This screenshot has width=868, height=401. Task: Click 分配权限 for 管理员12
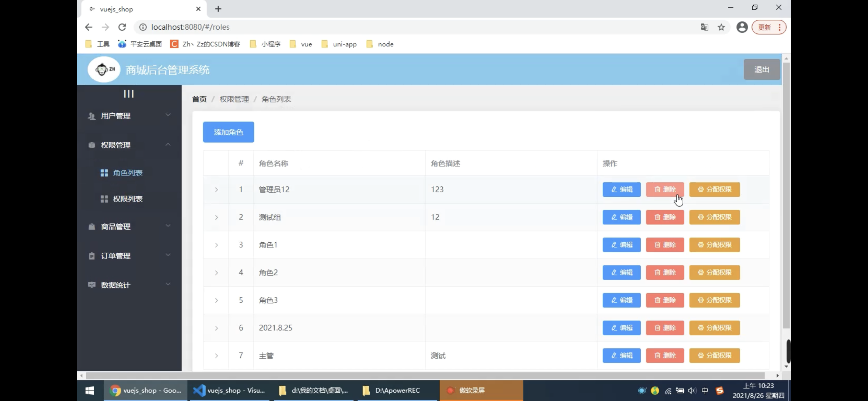coord(714,189)
